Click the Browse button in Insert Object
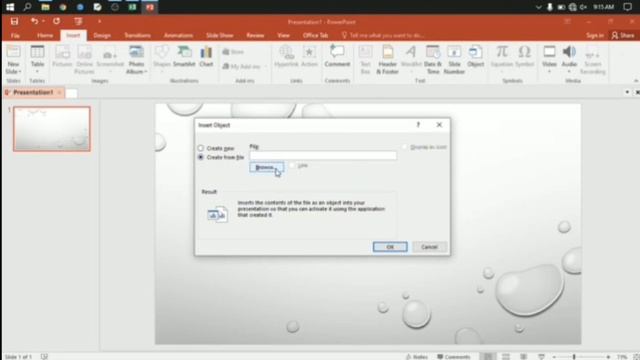This screenshot has width=640, height=360. tap(267, 168)
